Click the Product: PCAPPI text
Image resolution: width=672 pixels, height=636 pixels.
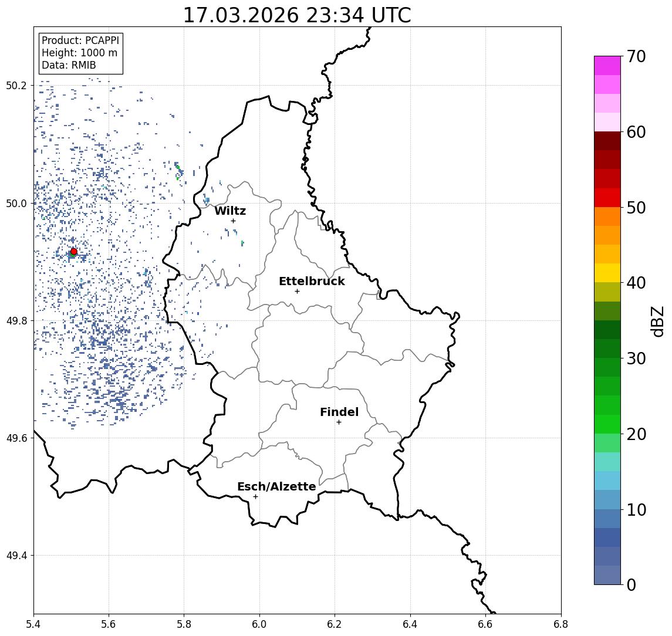coord(80,40)
